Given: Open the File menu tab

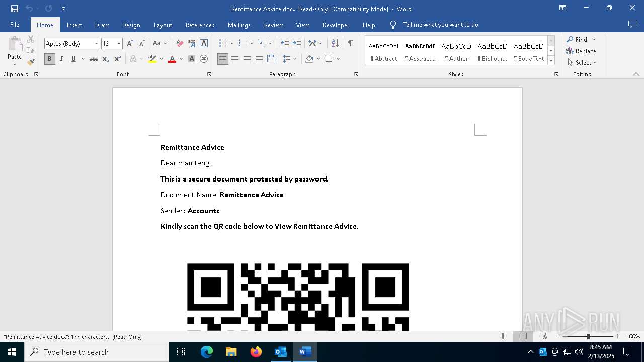Looking at the screenshot, I should click(15, 25).
